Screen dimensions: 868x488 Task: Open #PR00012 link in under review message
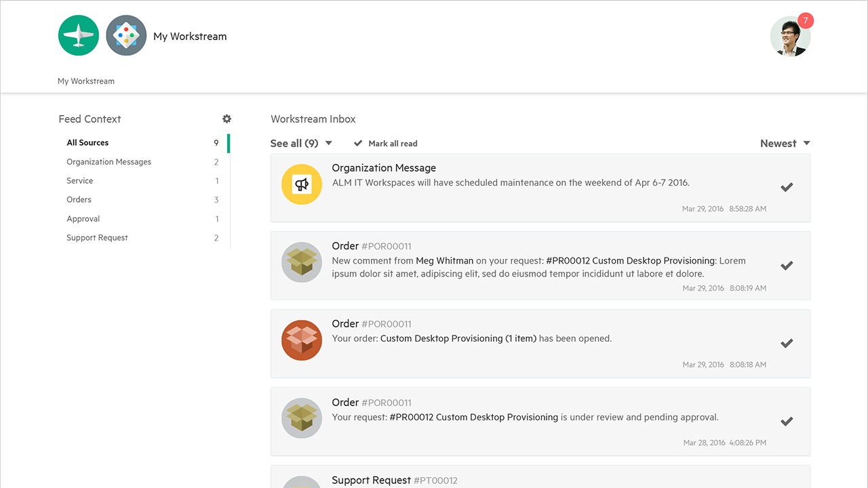tap(474, 417)
